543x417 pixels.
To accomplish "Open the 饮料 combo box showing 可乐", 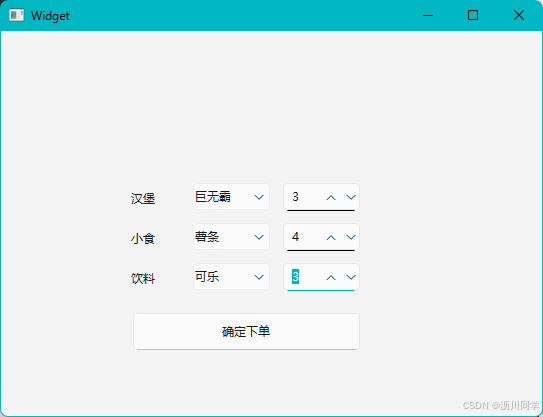I will [x=231, y=277].
